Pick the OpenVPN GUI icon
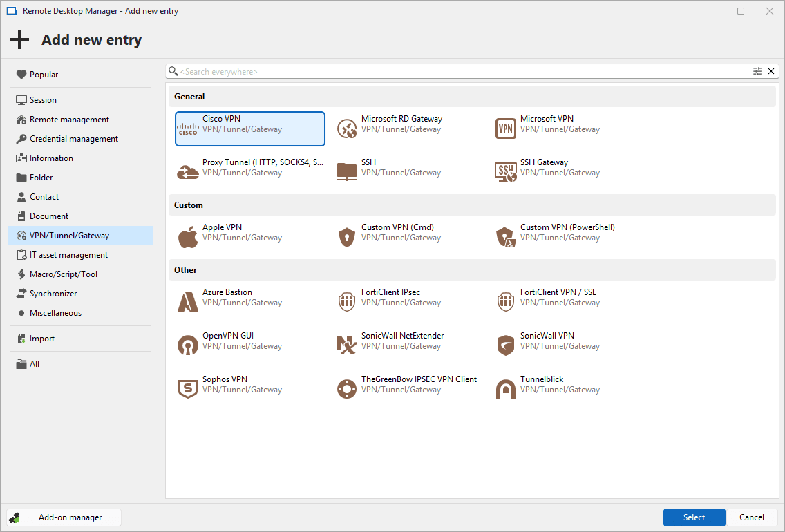785x532 pixels. click(x=188, y=345)
